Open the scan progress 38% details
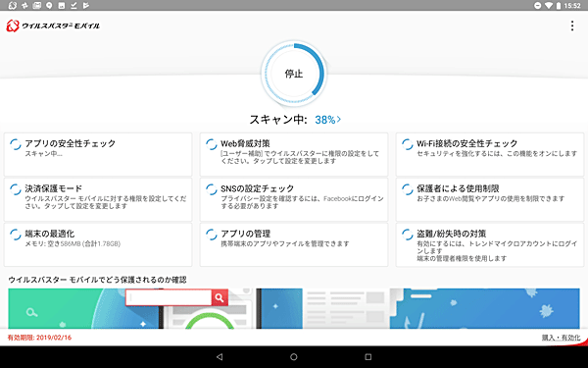The image size is (588, 368). [x=327, y=120]
